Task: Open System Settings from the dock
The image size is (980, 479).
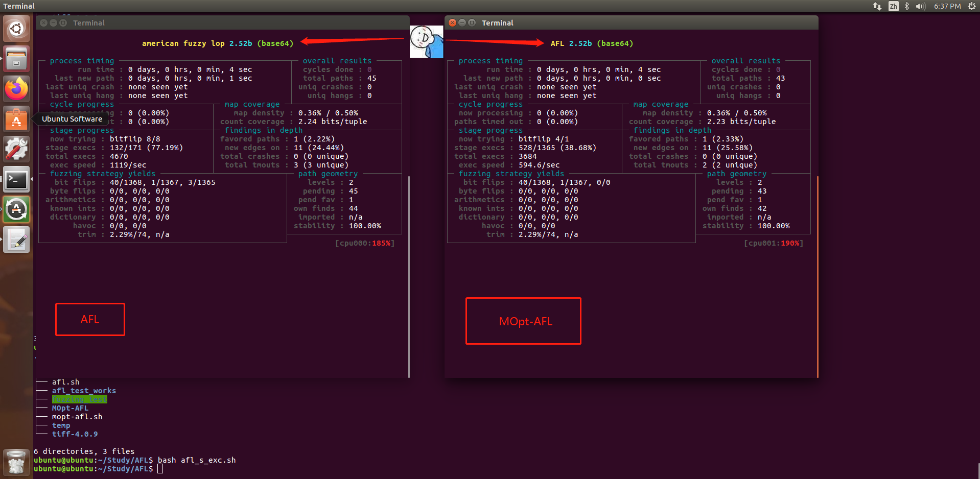Action: click(16, 149)
